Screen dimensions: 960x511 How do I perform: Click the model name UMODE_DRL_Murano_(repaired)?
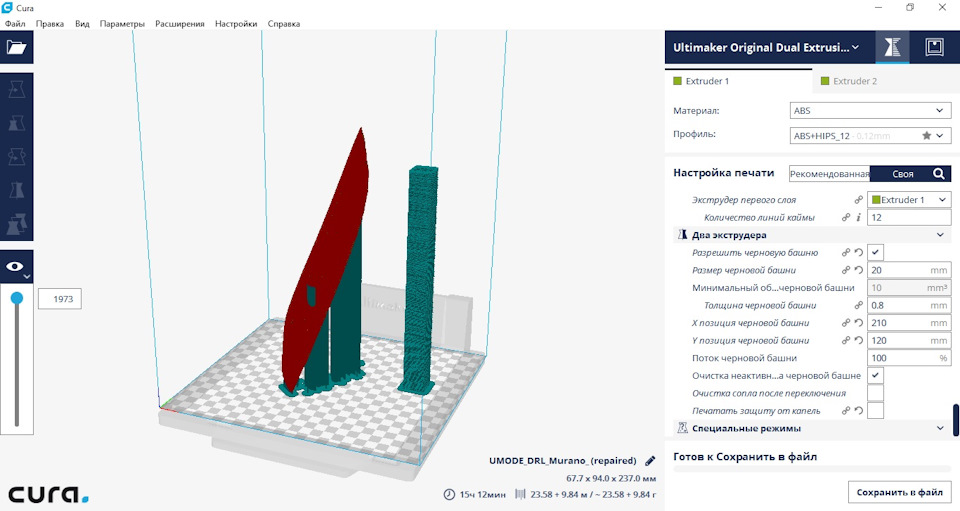coord(563,461)
